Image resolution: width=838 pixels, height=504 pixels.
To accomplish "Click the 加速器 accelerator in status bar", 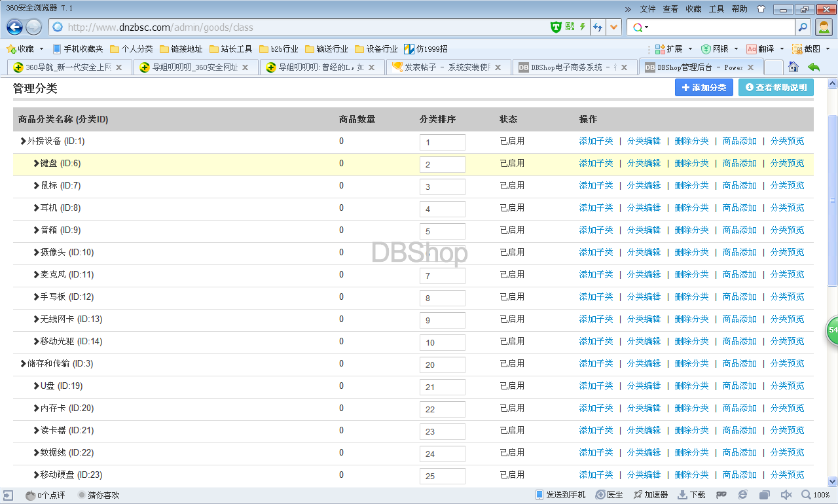I will point(650,495).
